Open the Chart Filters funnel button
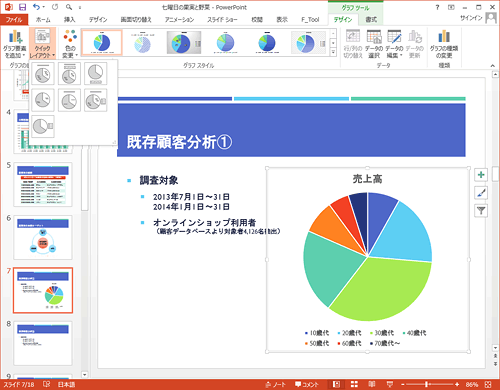 tap(481, 211)
